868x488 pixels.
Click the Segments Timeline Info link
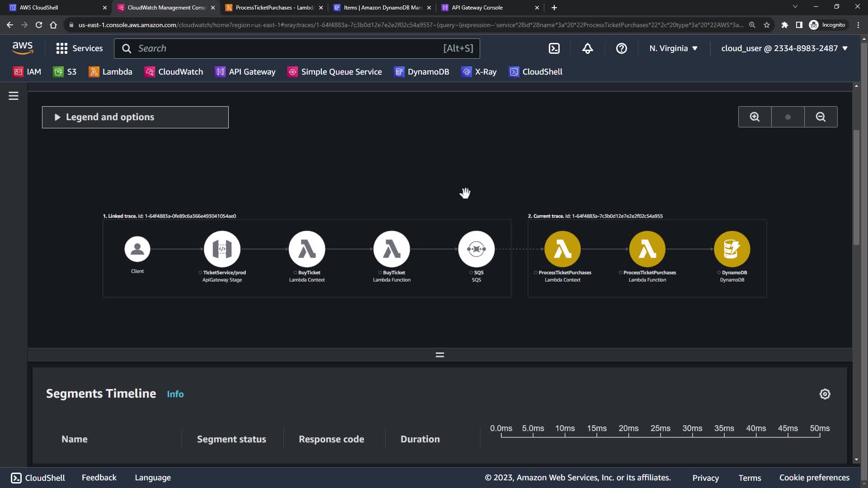click(175, 394)
